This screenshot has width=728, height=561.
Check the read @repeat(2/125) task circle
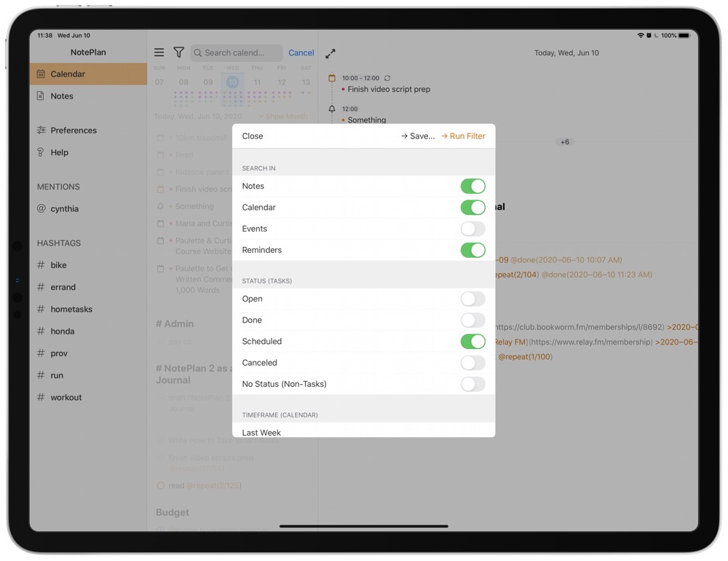(x=161, y=486)
